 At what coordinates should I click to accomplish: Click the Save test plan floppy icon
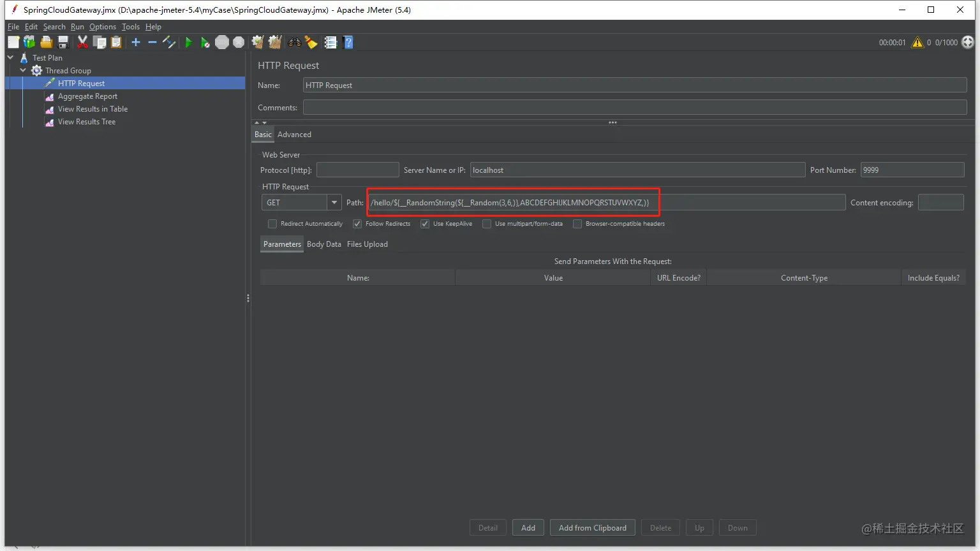pyautogui.click(x=63, y=42)
